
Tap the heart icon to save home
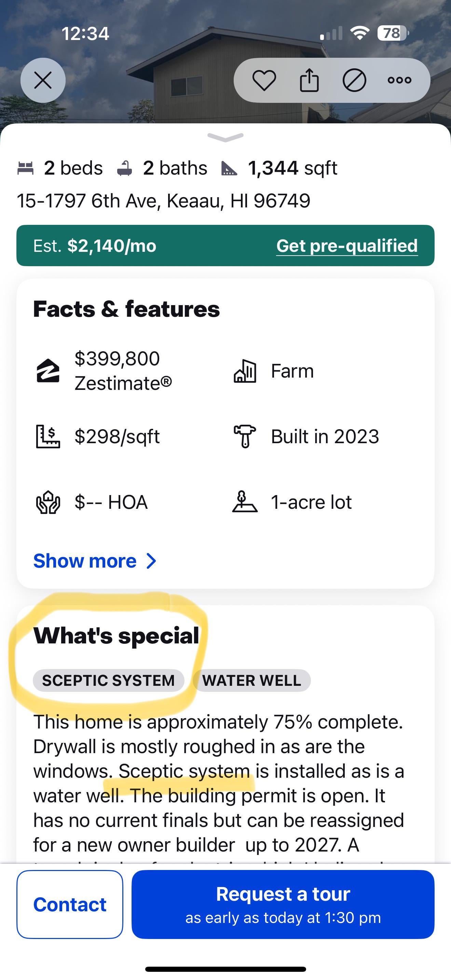coord(264,80)
